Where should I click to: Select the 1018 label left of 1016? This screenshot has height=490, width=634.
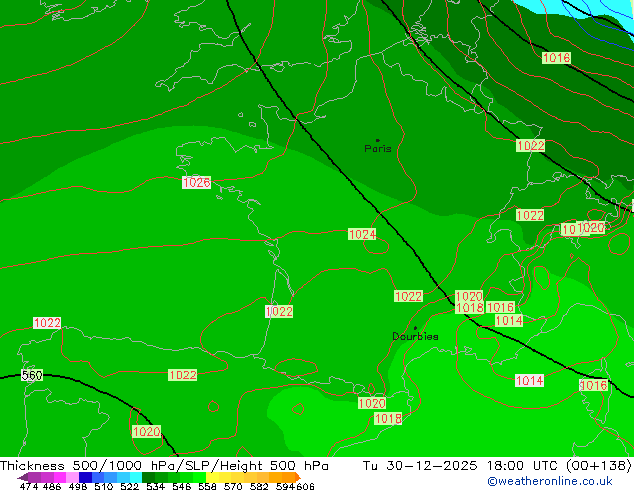pos(469,308)
